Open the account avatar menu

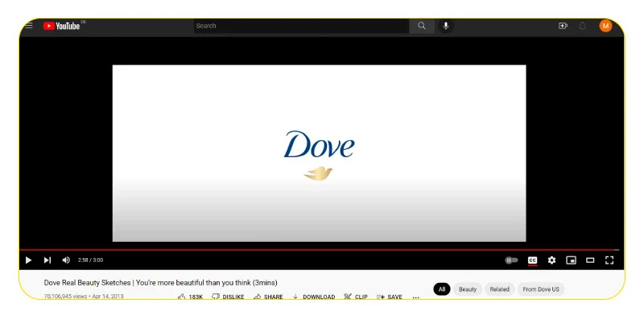605,26
